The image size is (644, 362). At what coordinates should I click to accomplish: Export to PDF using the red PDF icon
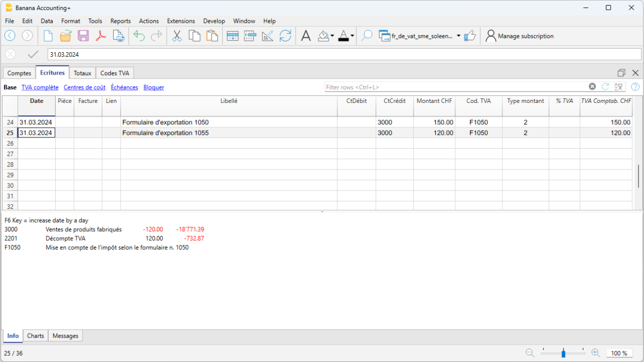click(x=101, y=36)
